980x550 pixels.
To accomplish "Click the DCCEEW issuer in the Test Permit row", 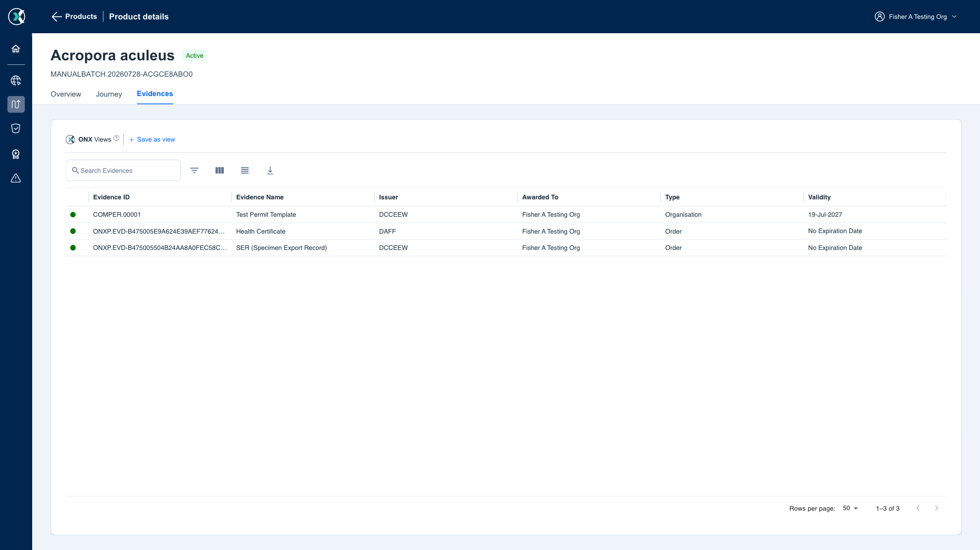I will point(393,215).
